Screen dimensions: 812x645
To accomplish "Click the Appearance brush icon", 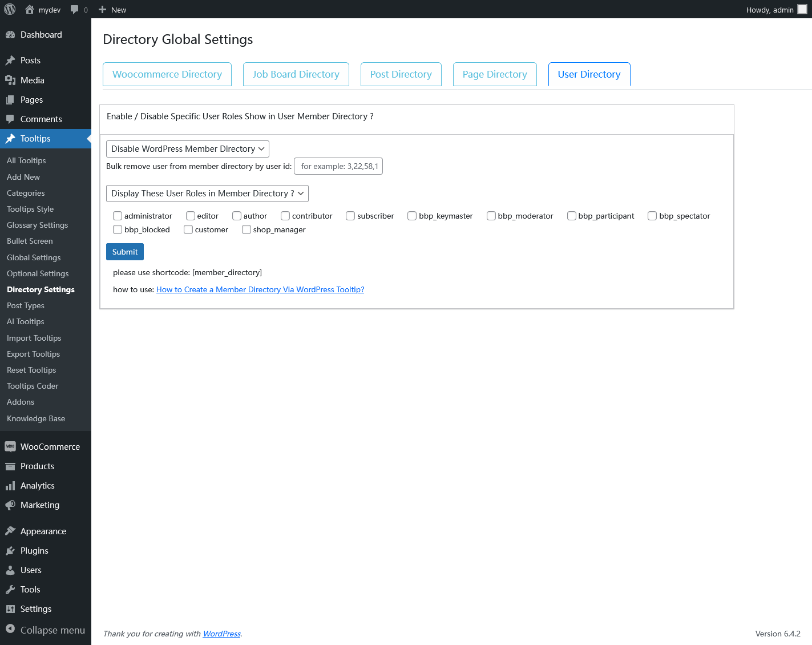I will tap(11, 531).
